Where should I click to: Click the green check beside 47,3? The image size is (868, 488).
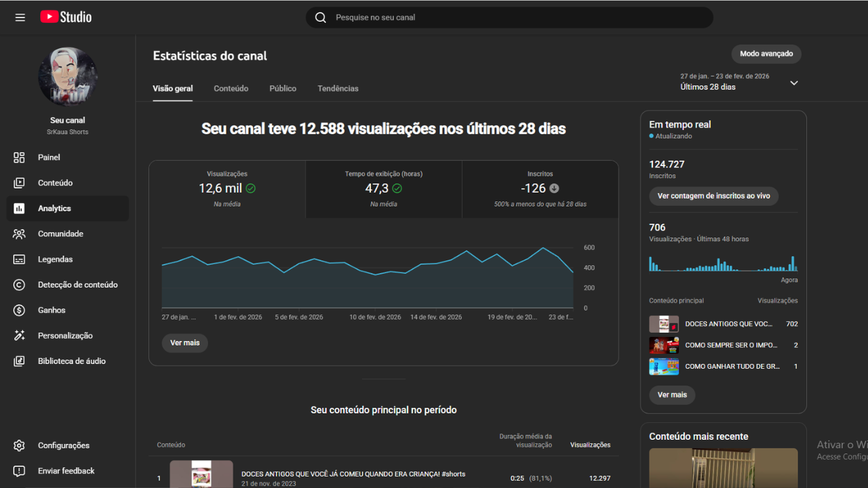[397, 188]
